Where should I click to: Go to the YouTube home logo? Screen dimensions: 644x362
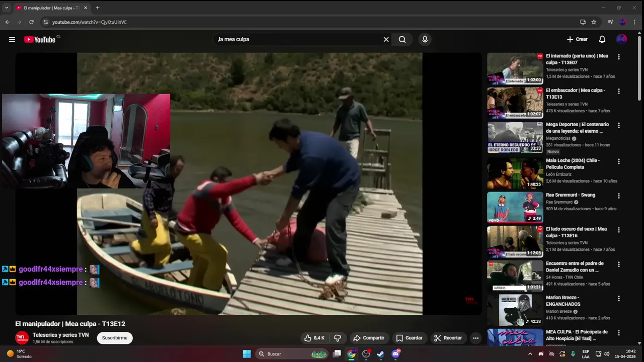coord(40,39)
